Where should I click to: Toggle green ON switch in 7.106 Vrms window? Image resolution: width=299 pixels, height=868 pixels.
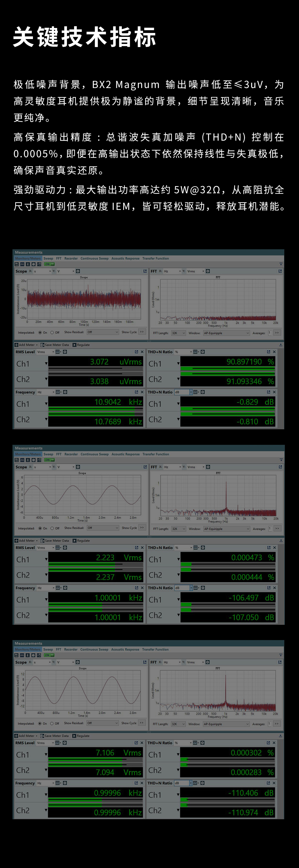coord(49,655)
